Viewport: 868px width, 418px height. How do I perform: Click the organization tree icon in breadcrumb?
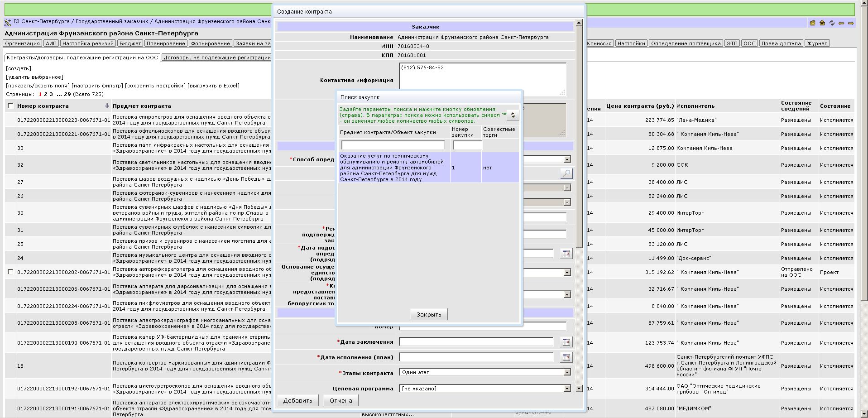(x=8, y=22)
